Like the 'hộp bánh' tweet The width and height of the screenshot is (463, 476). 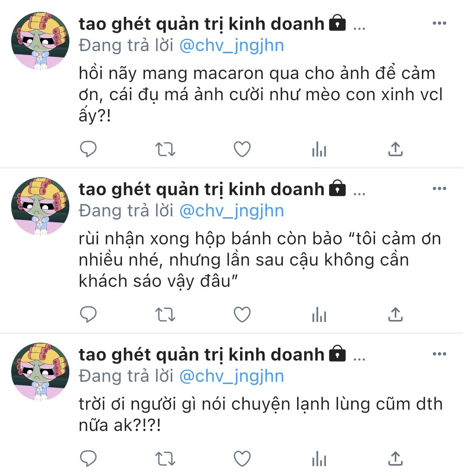pos(242,315)
